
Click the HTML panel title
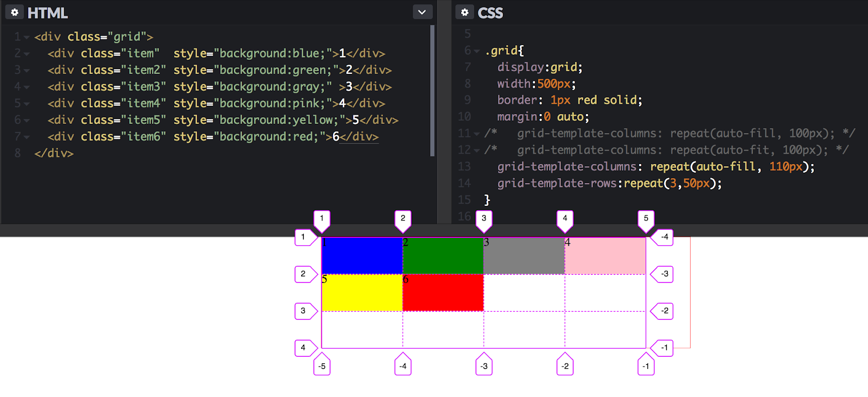click(x=48, y=12)
